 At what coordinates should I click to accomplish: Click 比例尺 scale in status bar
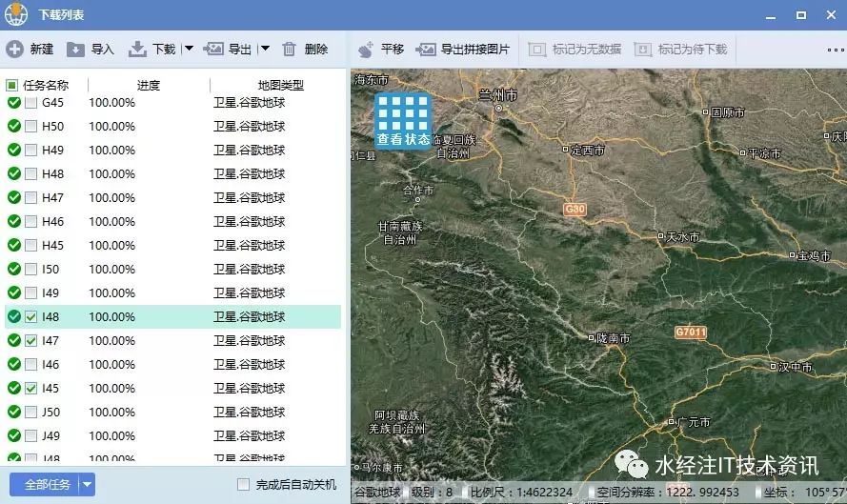pos(521,493)
